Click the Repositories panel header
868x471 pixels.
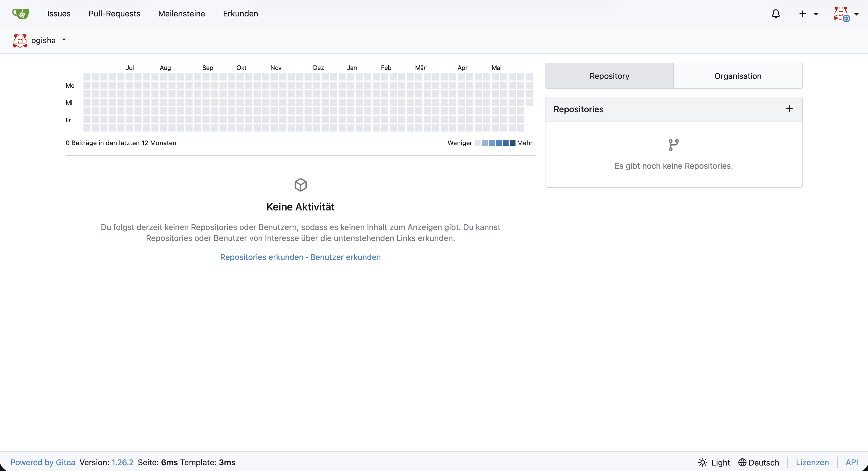[673, 109]
